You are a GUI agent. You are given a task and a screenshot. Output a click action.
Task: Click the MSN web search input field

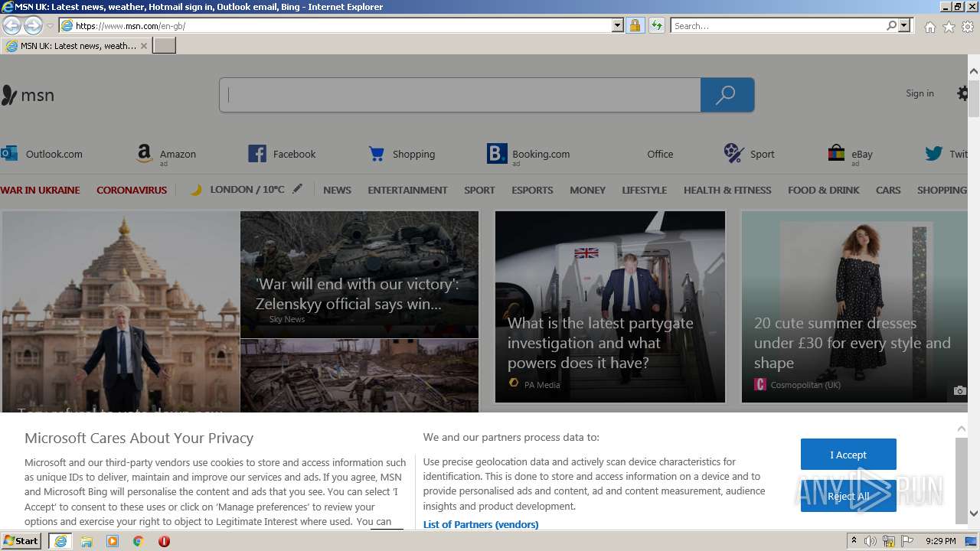(x=460, y=95)
